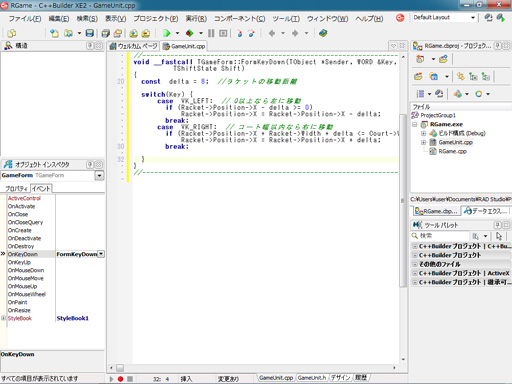The height and width of the screenshot is (384, 512).
Task: Click the Tool Palette categories icon
Action: 476,236
